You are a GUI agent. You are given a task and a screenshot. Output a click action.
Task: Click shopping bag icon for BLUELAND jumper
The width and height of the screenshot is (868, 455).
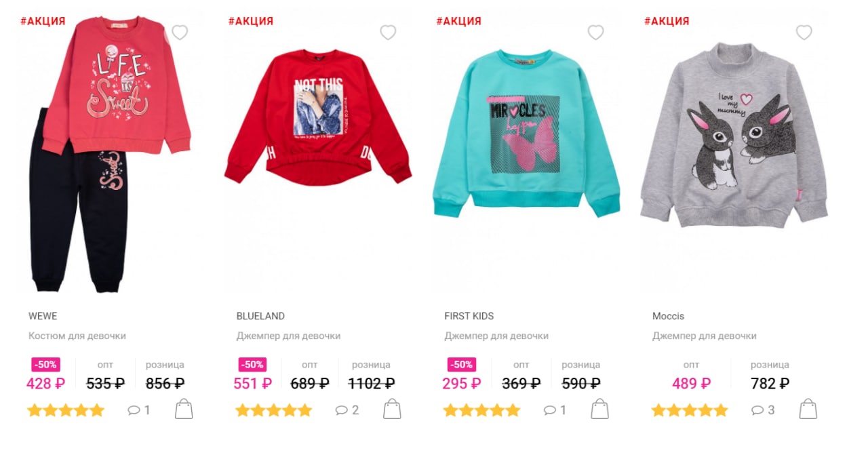click(392, 409)
